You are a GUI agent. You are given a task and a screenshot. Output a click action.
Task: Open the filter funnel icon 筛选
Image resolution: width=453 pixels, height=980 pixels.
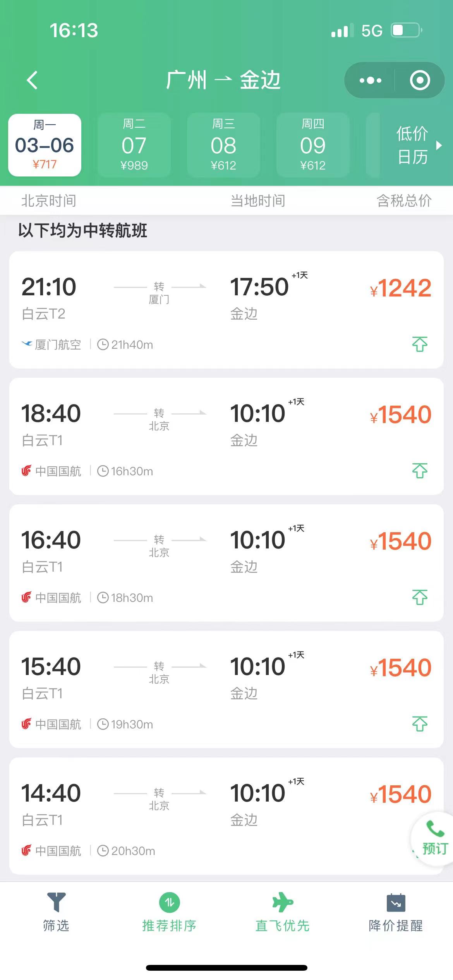pos(56,912)
